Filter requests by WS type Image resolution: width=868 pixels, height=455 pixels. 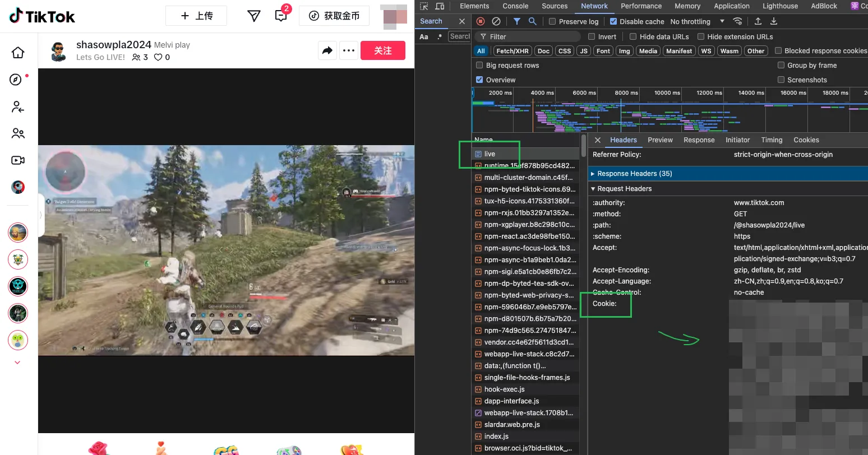coord(706,51)
